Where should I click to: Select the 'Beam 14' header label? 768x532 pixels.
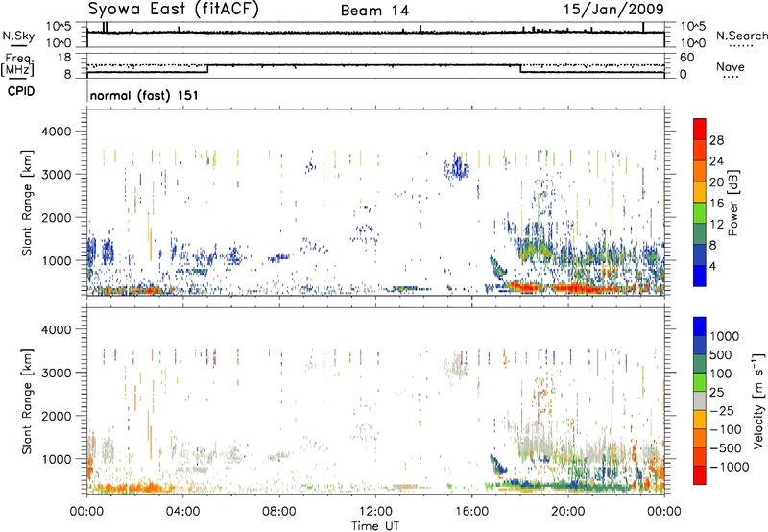pyautogui.click(x=374, y=11)
